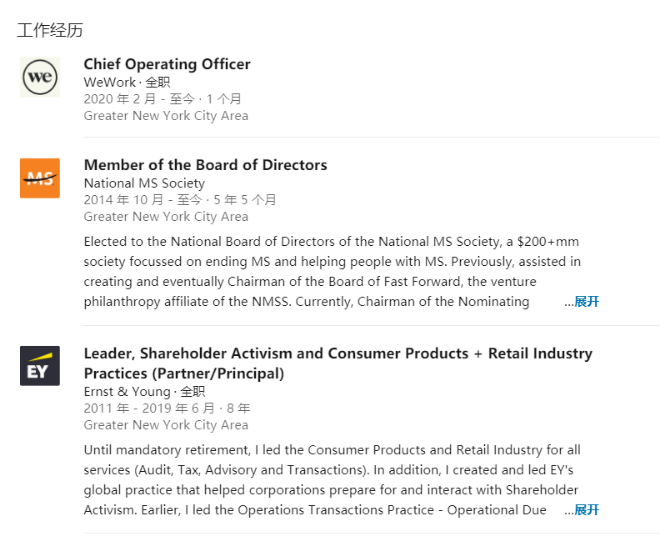This screenshot has width=660, height=536.
Task: Click the 2011 年 - 2019 年 6 月 dates
Action: tap(167, 408)
